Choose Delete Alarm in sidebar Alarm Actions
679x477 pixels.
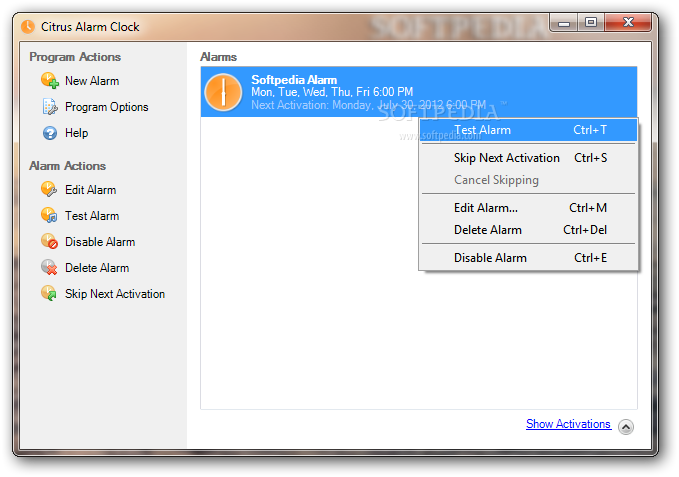(x=97, y=268)
